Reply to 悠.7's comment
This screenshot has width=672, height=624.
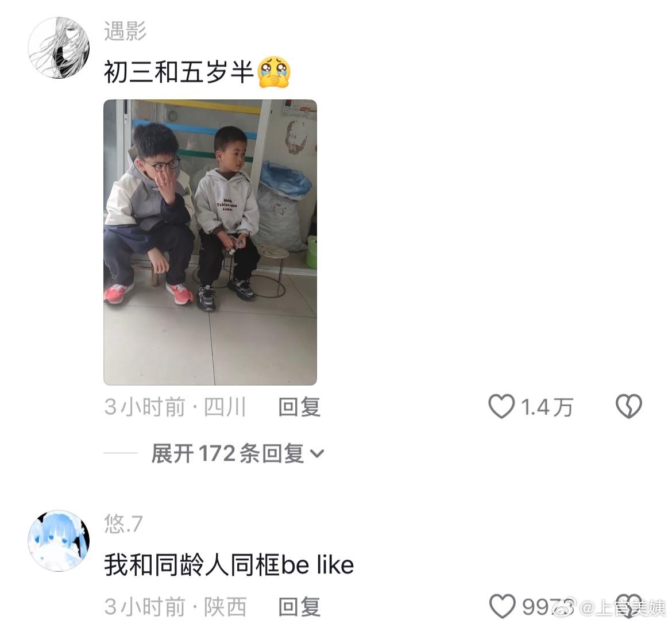click(x=299, y=606)
